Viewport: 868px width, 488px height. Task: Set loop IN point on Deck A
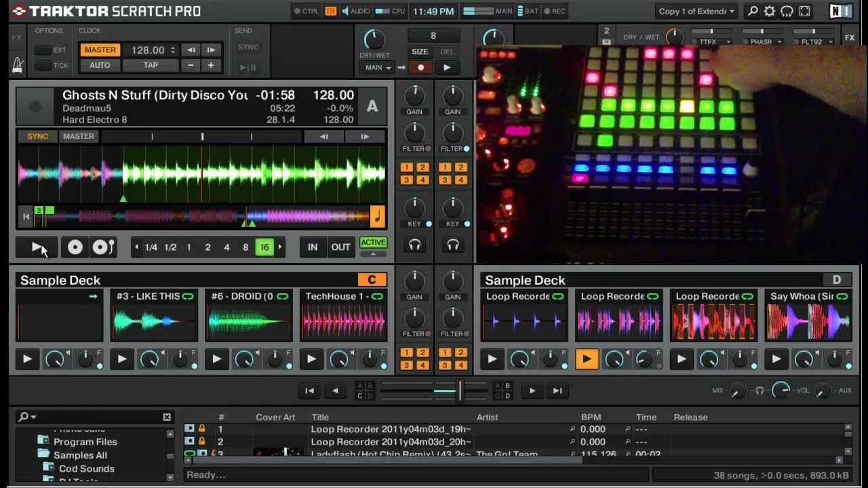pyautogui.click(x=313, y=247)
